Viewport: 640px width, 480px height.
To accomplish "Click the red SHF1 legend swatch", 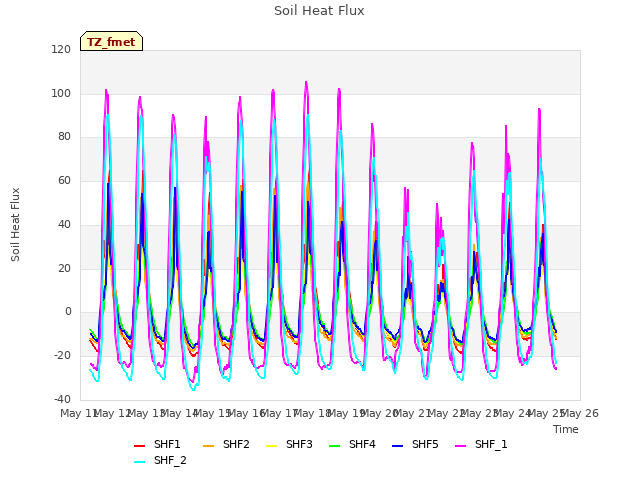I will click(140, 446).
